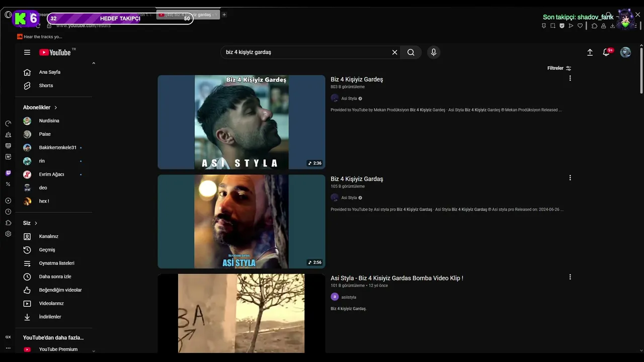644x362 pixels.
Task: Open Asi Styla Bomba Video Klip title
Action: (x=397, y=278)
